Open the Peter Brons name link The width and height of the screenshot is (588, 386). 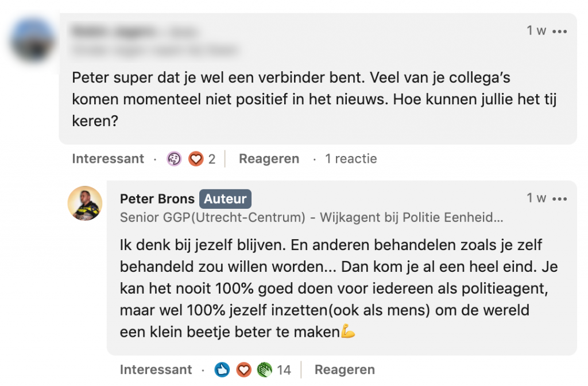[157, 199]
